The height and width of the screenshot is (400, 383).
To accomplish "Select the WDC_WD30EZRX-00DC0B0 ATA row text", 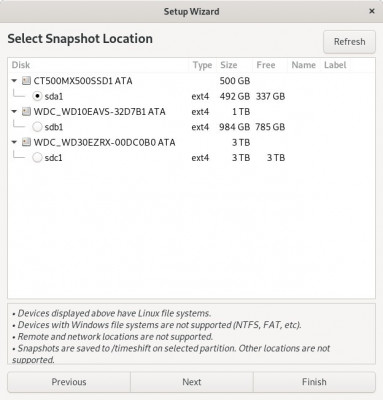I will coord(104,142).
